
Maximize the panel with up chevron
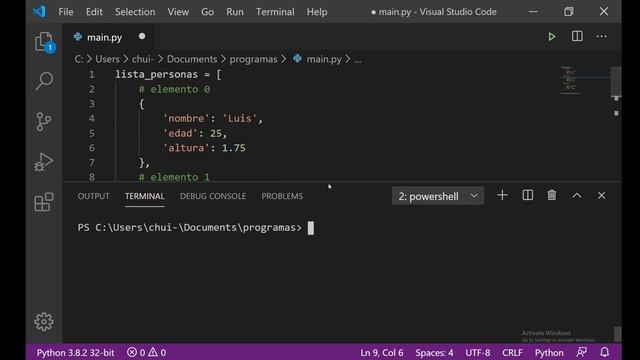576,196
